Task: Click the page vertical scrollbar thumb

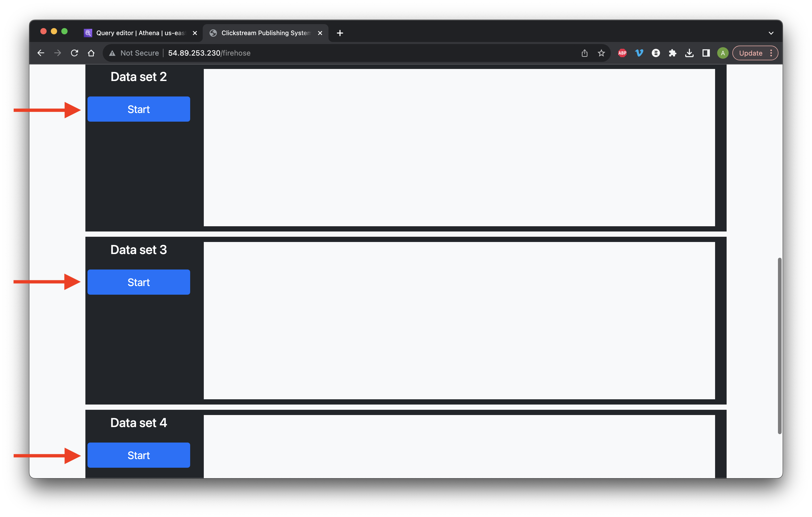Action: [779, 346]
